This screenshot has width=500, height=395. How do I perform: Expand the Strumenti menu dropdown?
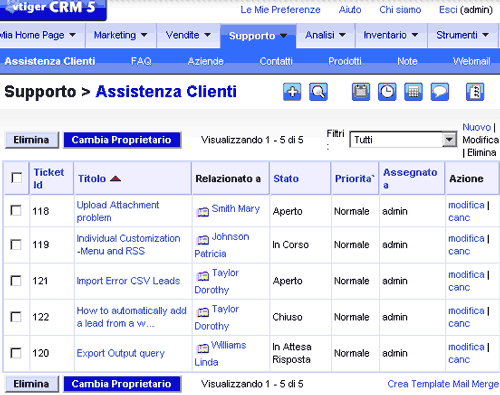(x=485, y=35)
